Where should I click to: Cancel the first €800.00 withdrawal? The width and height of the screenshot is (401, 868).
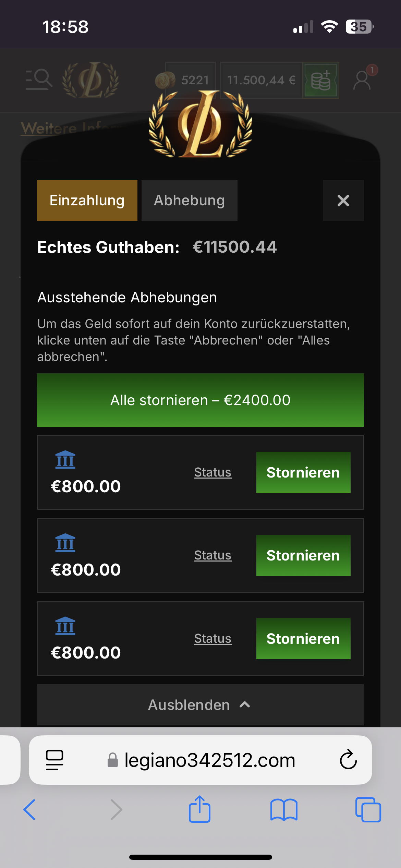[x=303, y=472]
